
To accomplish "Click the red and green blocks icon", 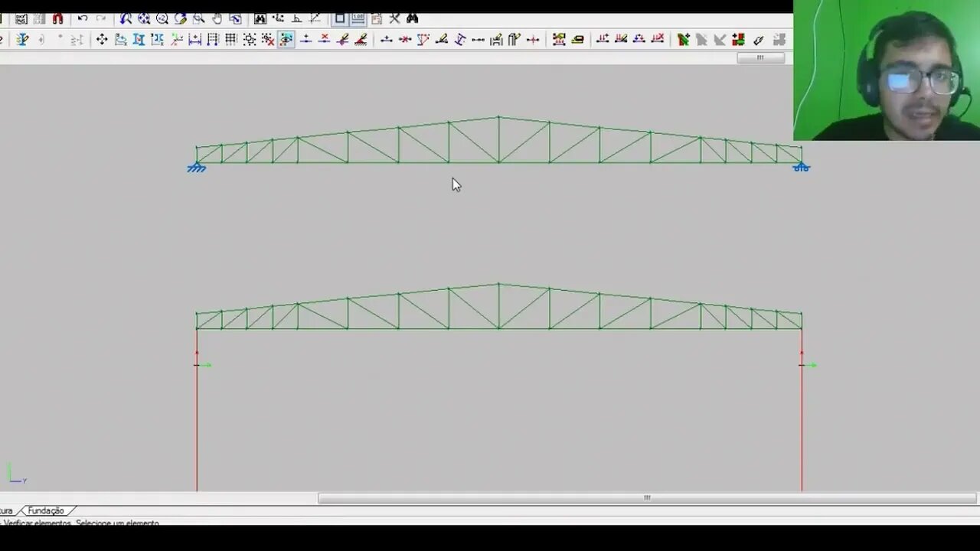I will click(738, 39).
